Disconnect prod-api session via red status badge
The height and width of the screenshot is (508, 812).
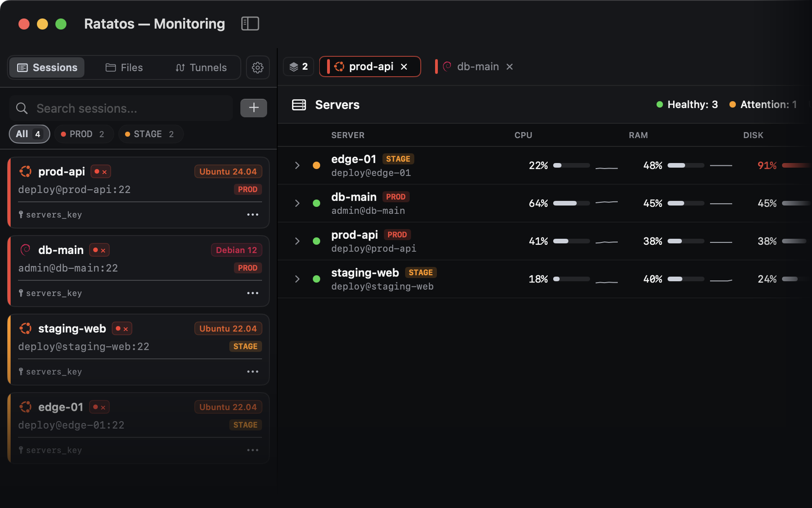pos(100,172)
